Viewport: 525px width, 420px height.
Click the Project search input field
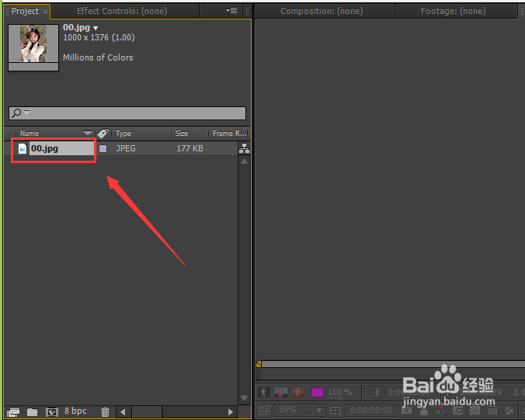pyautogui.click(x=127, y=113)
